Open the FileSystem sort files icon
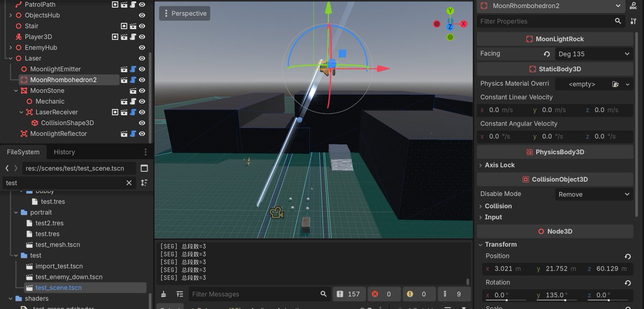Screen dimensions: 644x309 (x=144, y=183)
